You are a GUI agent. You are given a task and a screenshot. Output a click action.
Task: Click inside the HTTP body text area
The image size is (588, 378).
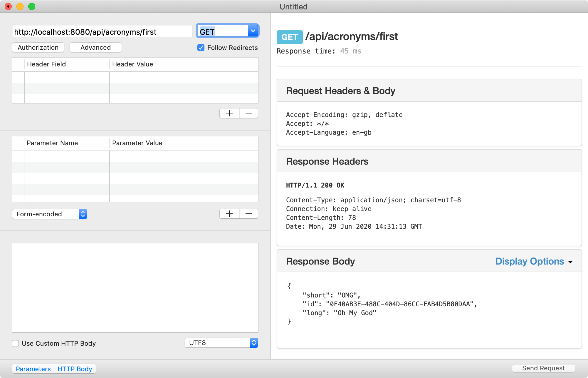[x=135, y=287]
